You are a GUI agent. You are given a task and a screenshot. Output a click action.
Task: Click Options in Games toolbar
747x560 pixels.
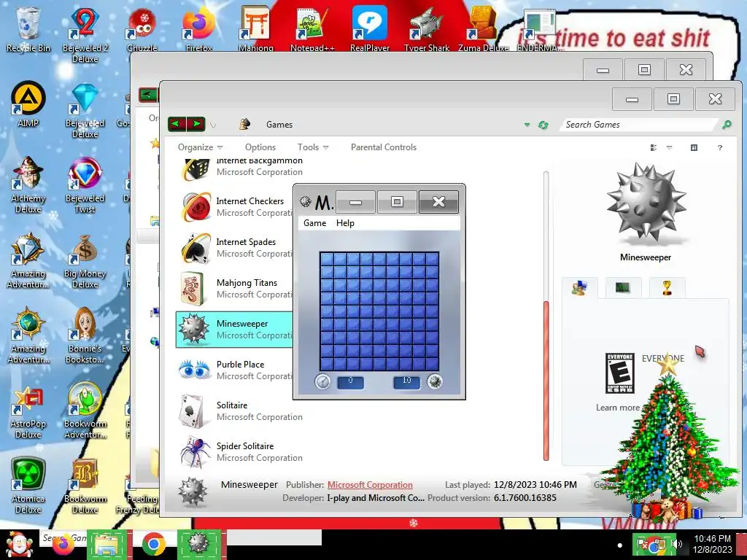coord(260,147)
